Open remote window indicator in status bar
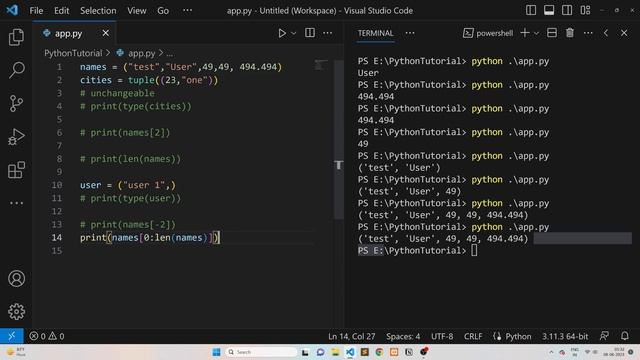 coord(11,336)
